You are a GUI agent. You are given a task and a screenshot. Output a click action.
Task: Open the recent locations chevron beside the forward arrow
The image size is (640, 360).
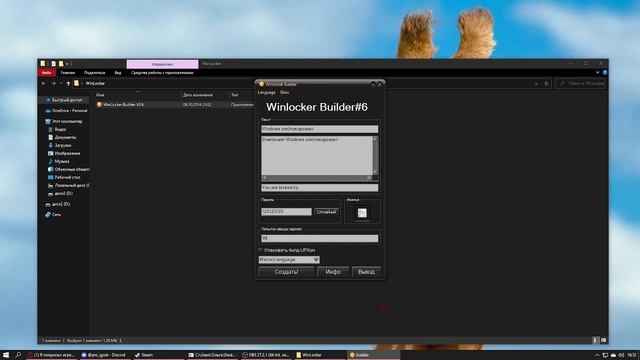pos(61,83)
